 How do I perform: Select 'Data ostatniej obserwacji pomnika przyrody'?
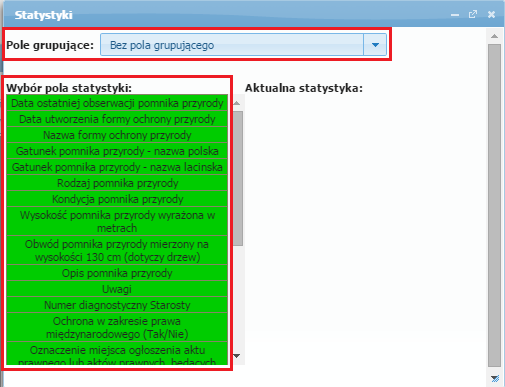tap(117, 103)
